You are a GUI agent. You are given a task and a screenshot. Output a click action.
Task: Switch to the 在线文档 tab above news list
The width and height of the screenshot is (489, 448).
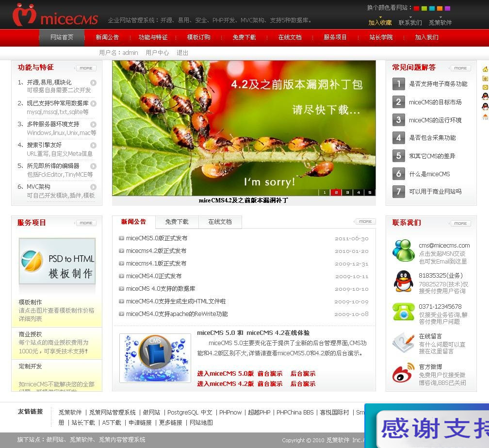[x=220, y=222]
